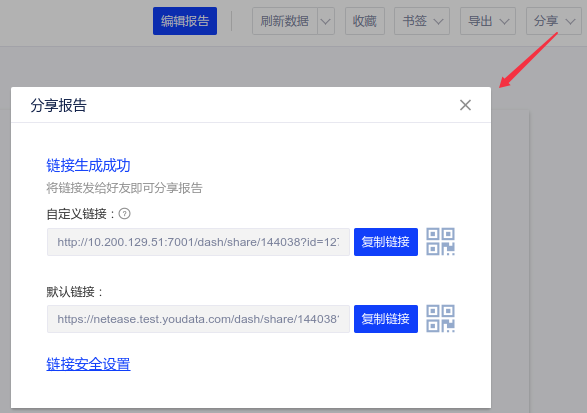Click the 收藏 button

[x=365, y=21]
